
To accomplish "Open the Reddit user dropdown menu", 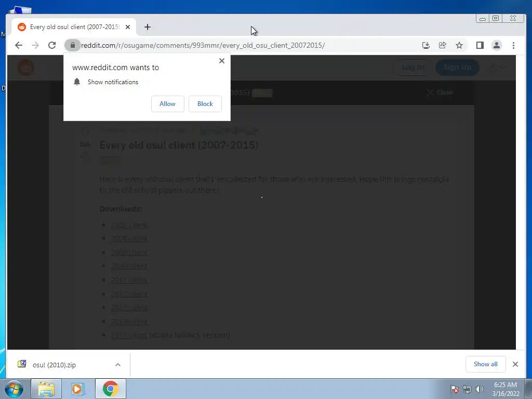I will pyautogui.click(x=497, y=68).
